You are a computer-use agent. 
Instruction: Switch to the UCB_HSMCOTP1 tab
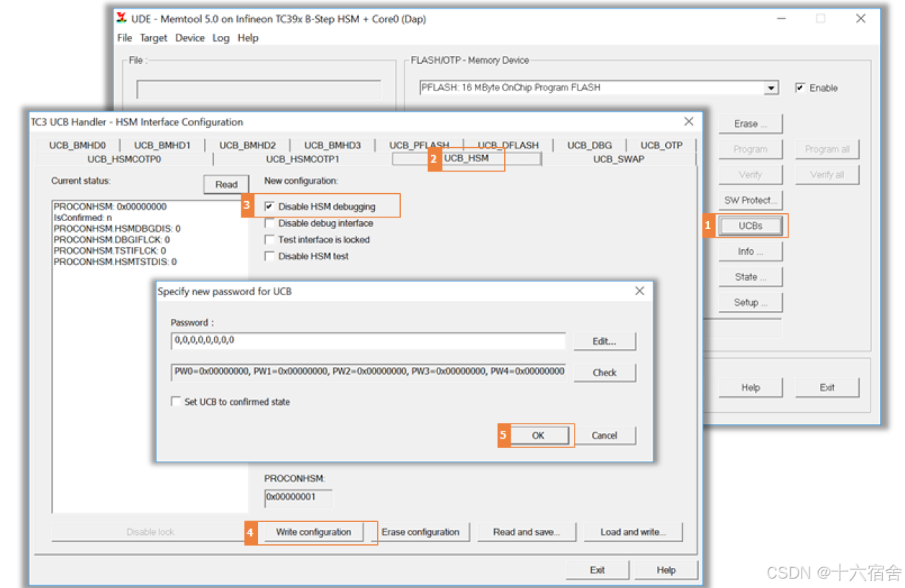point(302,159)
